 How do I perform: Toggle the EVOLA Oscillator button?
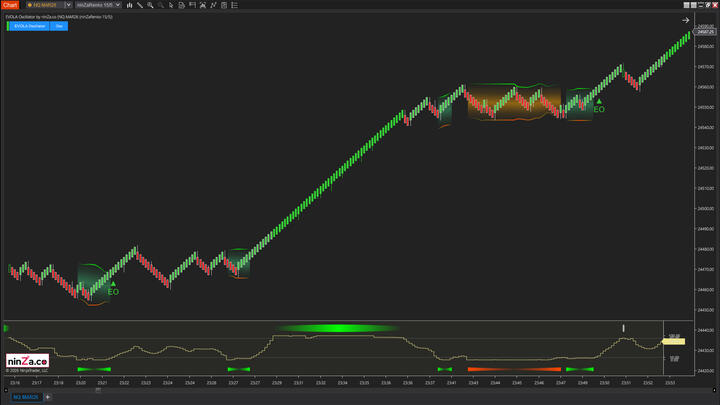tap(28, 26)
